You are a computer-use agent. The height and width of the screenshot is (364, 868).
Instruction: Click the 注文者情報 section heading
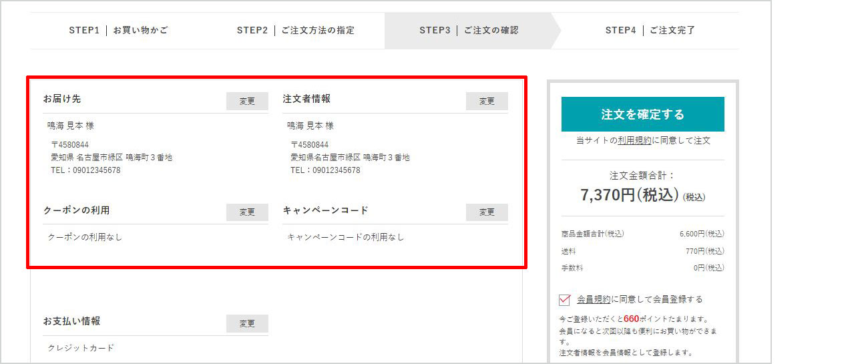(306, 99)
